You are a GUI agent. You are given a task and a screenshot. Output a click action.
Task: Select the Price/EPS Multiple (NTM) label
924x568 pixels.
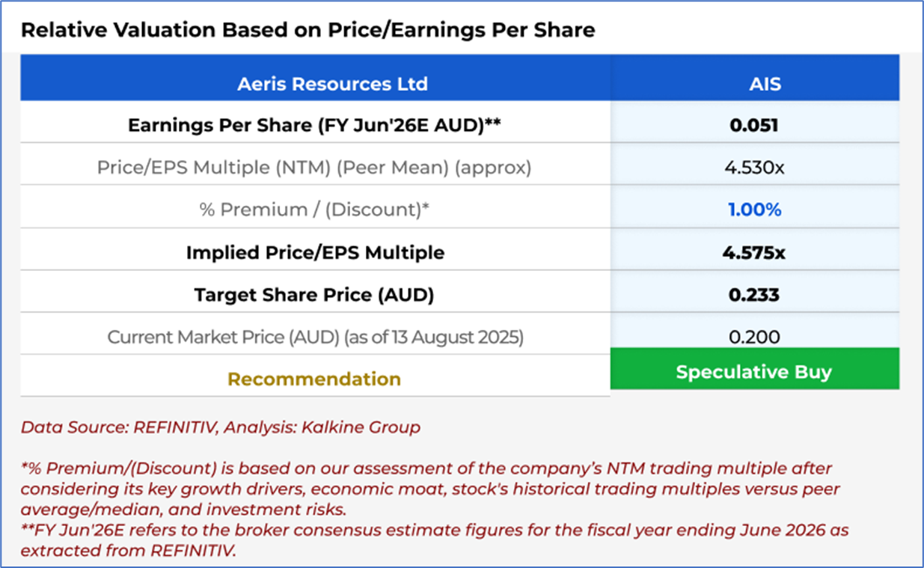314,167
